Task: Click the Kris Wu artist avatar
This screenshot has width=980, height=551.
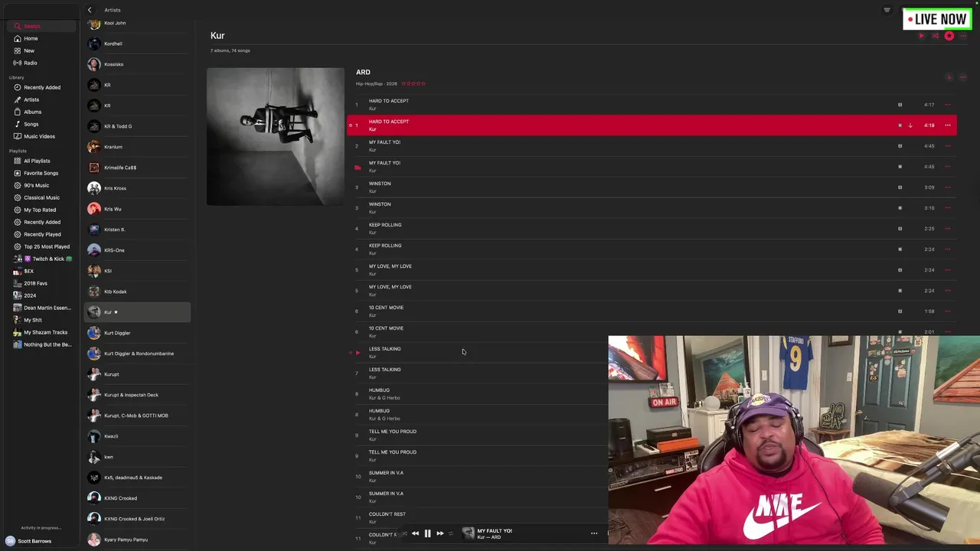Action: (94, 209)
